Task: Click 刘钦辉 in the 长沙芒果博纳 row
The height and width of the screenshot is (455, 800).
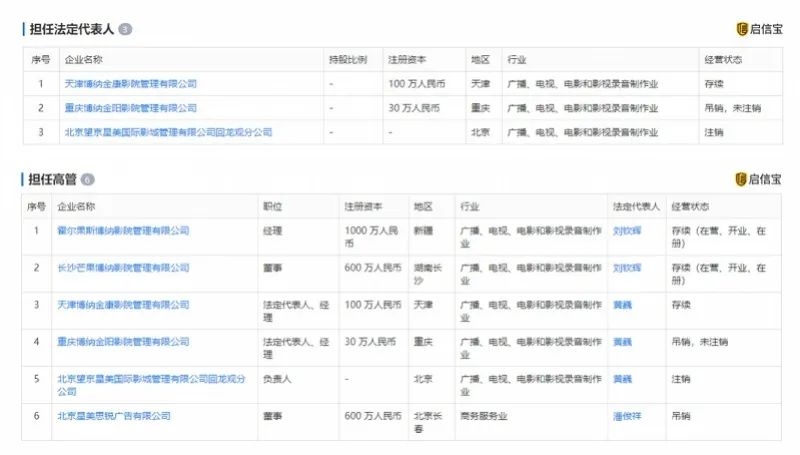Action: pyautogui.click(x=627, y=267)
